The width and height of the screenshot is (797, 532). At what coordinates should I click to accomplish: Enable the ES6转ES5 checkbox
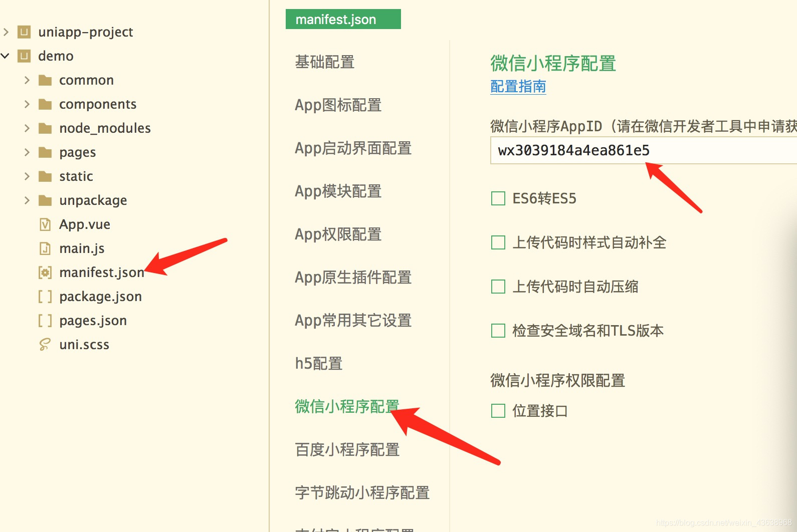coord(498,198)
